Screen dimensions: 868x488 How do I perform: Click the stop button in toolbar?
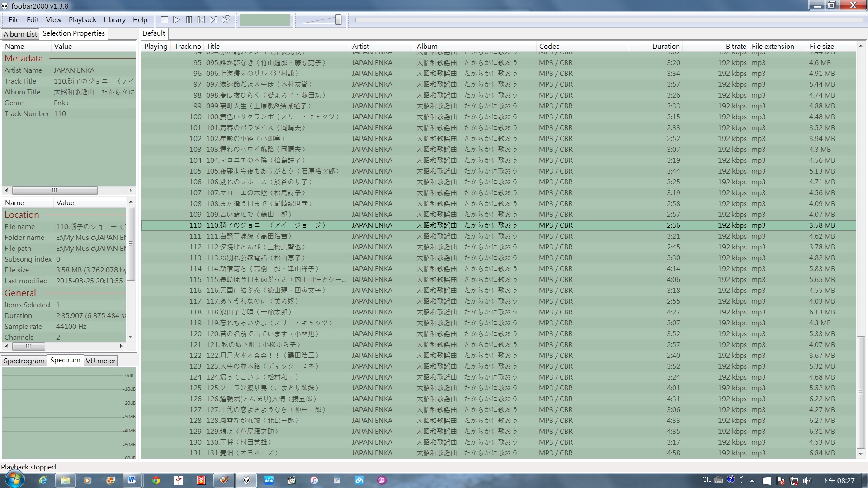(x=165, y=20)
